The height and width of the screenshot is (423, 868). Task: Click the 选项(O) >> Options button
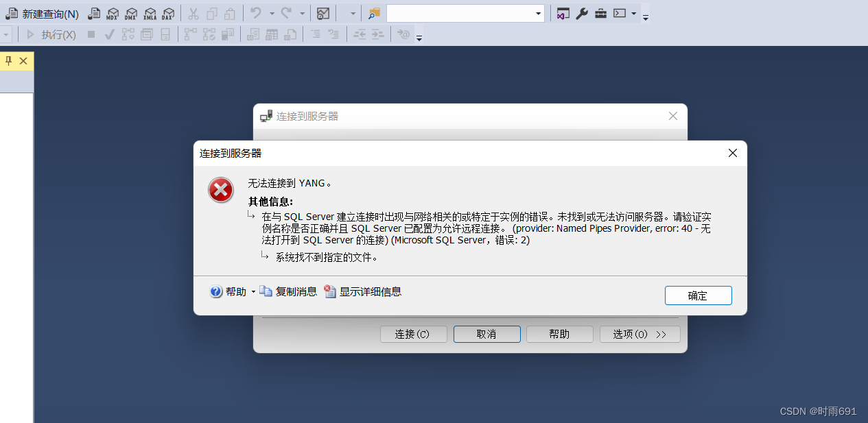(x=640, y=335)
